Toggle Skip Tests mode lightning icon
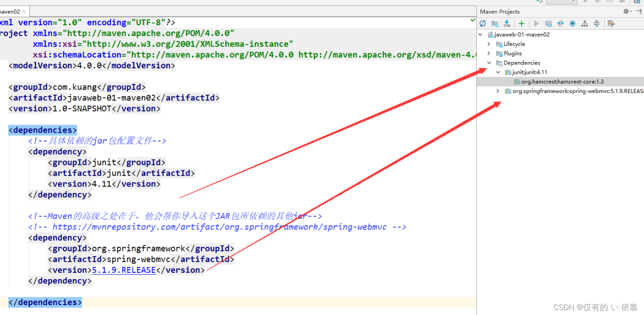 coord(572,24)
